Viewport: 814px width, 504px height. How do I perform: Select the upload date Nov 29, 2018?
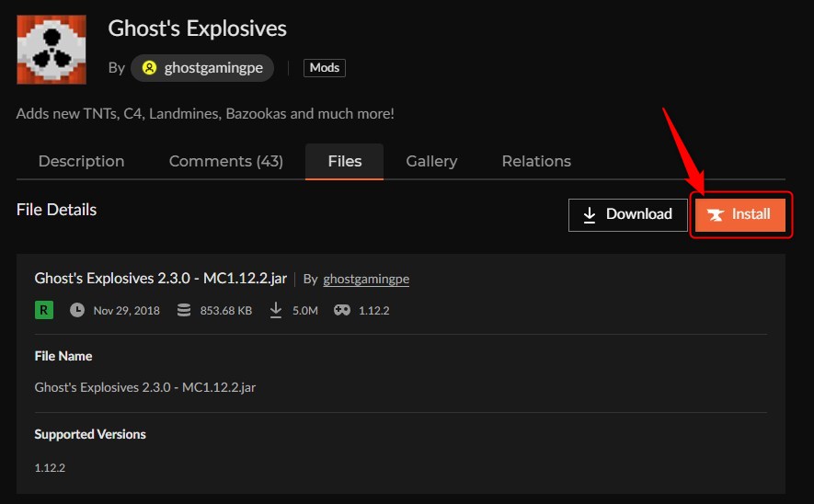tap(127, 310)
